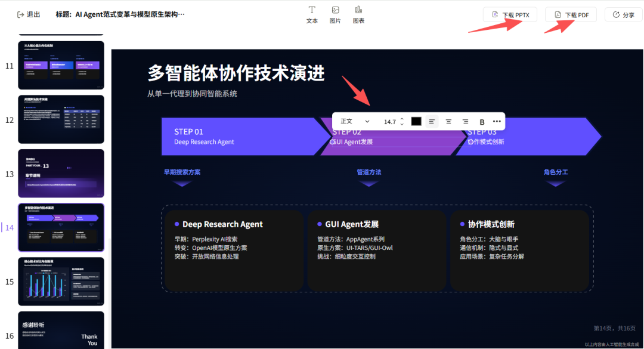644x349 pixels.
Task: Select slide 15 thumbnail with bar chart
Action: coord(61,281)
